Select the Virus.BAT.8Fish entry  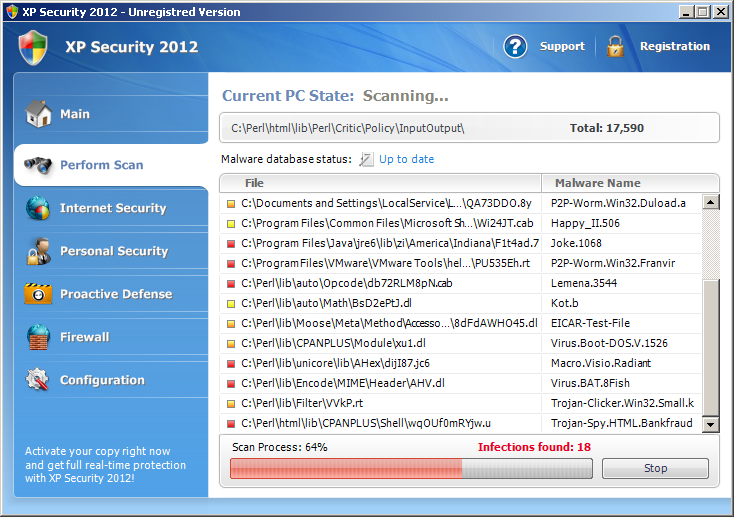pos(590,383)
